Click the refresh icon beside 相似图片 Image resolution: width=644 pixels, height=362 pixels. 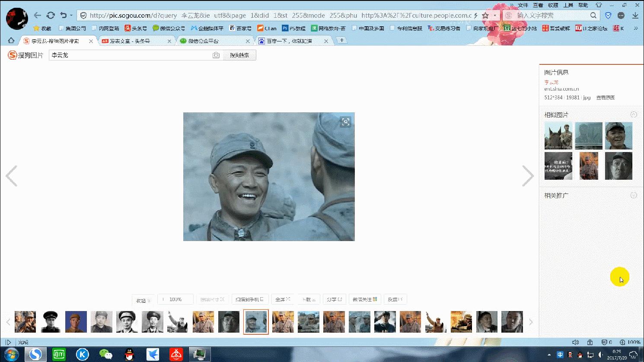pos(634,114)
